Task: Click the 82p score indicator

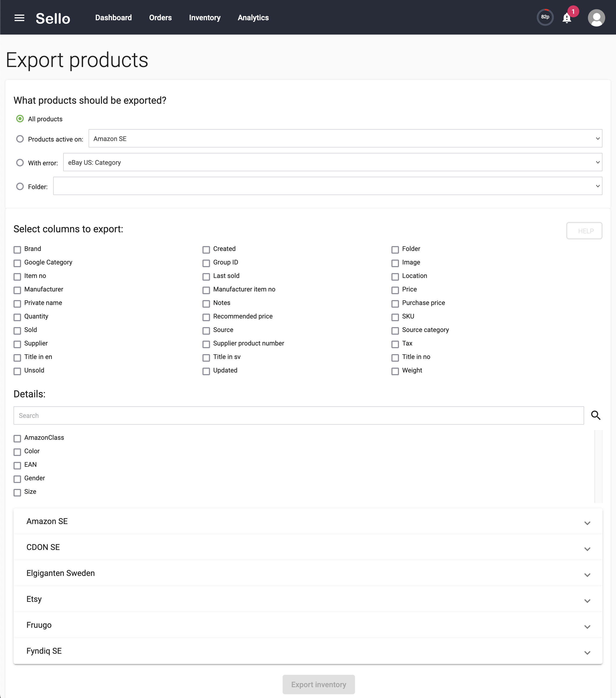Action: pos(545,17)
